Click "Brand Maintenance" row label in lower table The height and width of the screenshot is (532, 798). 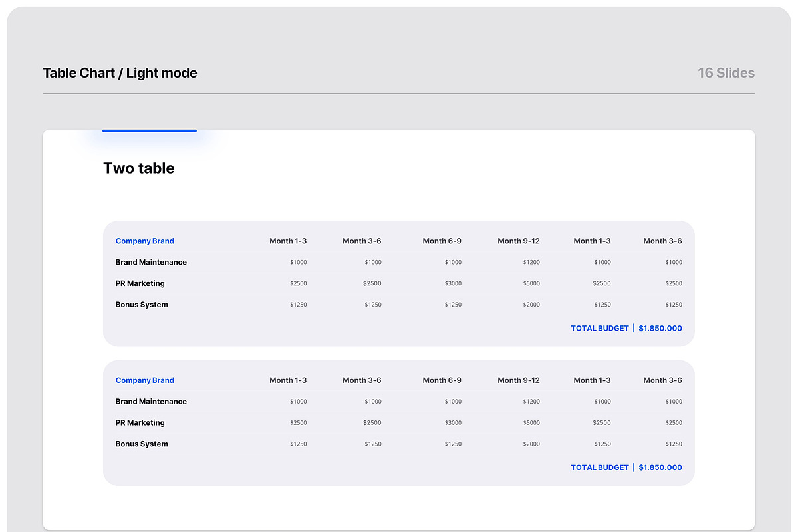pyautogui.click(x=151, y=402)
